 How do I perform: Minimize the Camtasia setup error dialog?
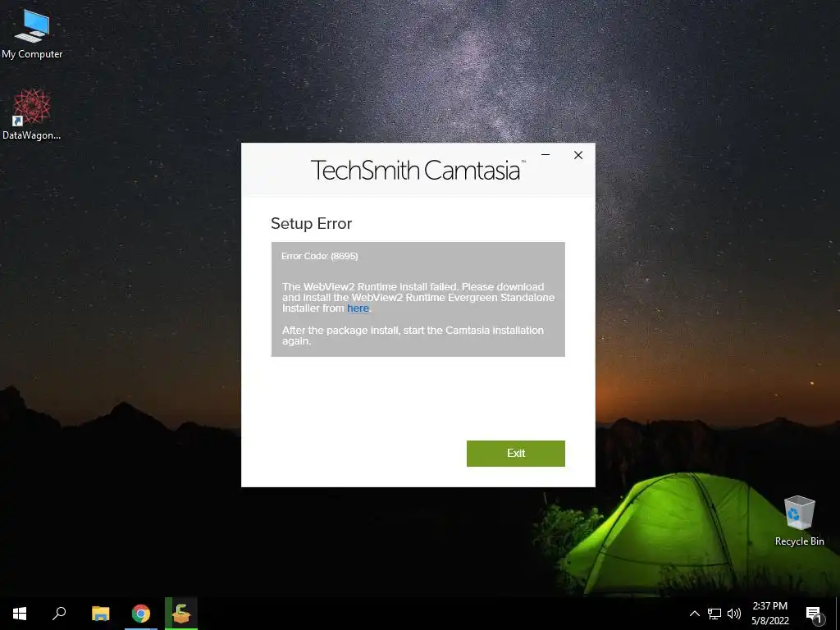(x=546, y=155)
